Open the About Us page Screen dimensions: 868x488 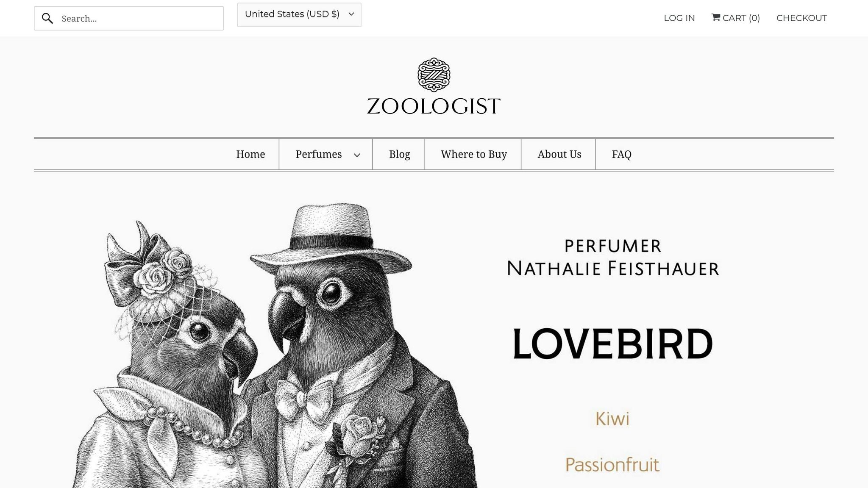point(559,154)
